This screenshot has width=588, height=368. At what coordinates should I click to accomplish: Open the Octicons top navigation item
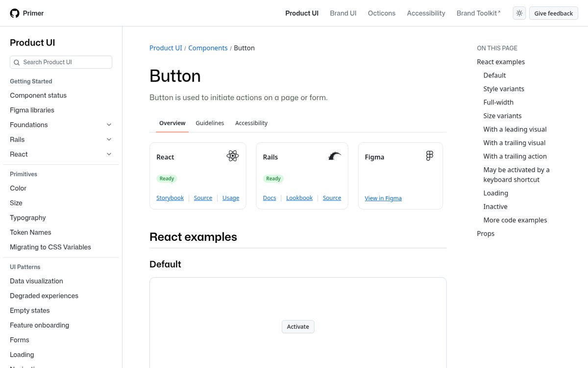(x=382, y=13)
